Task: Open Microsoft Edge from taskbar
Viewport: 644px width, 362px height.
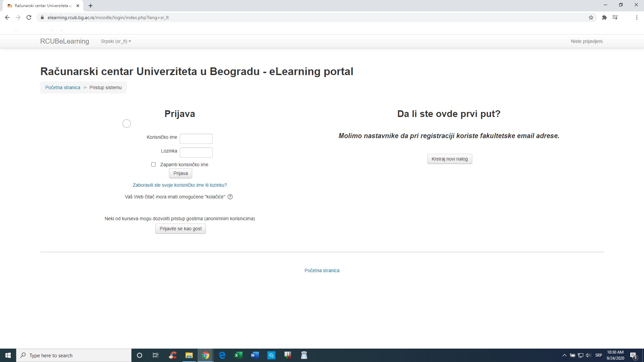Action: [222, 355]
